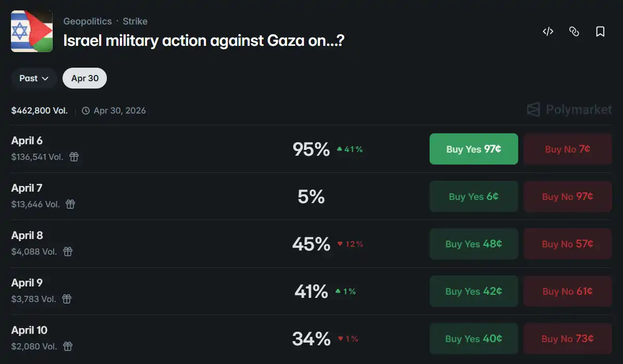The image size is (623, 364).
Task: Click the embed code icon
Action: (547, 32)
